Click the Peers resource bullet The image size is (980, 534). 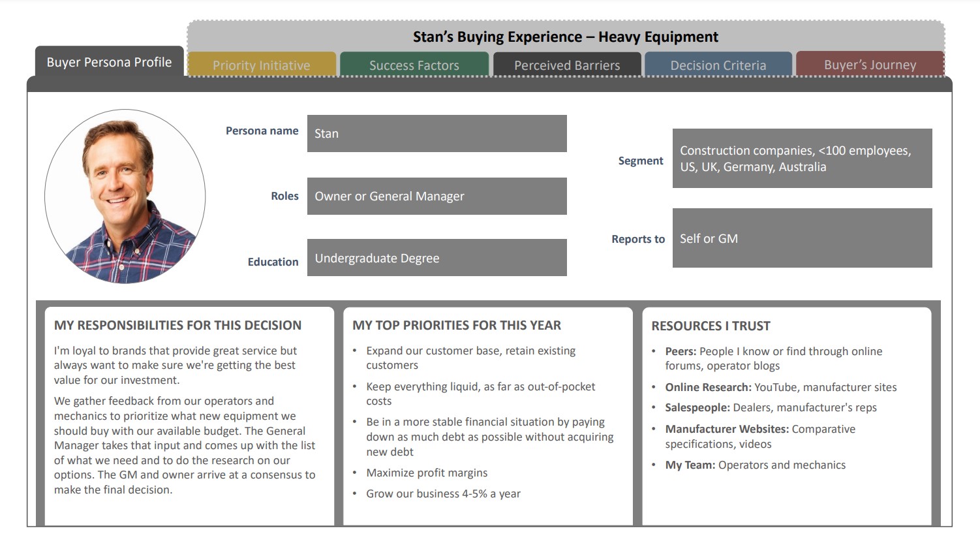(773, 358)
